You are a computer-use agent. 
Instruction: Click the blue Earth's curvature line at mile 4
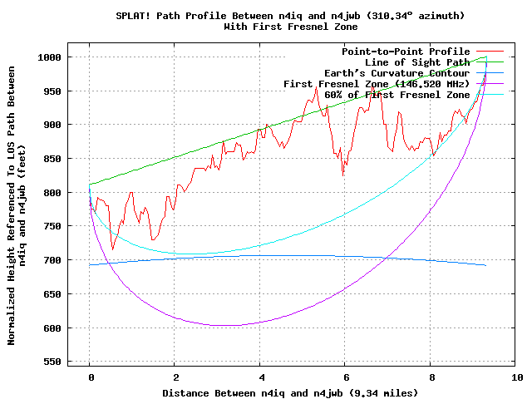[260, 255]
